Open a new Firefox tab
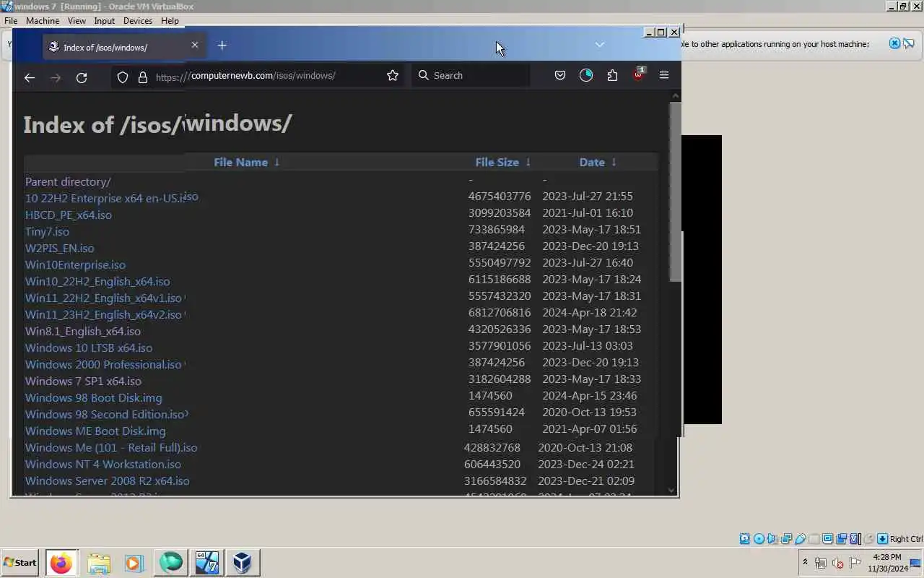924x578 pixels. pos(222,46)
